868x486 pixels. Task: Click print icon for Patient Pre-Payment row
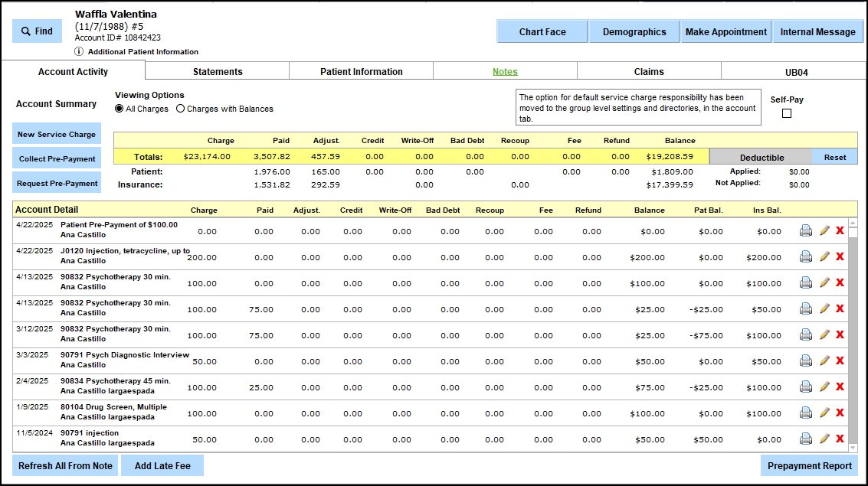805,231
